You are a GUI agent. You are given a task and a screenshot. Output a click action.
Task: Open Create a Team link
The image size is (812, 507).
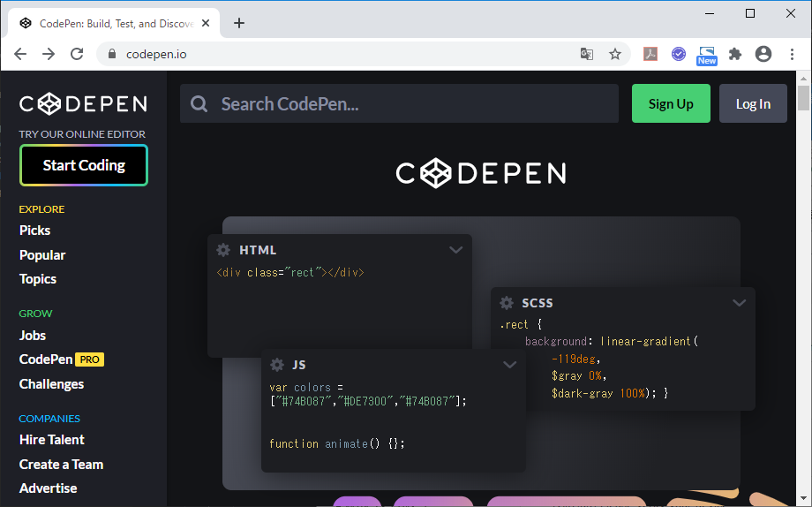point(61,465)
